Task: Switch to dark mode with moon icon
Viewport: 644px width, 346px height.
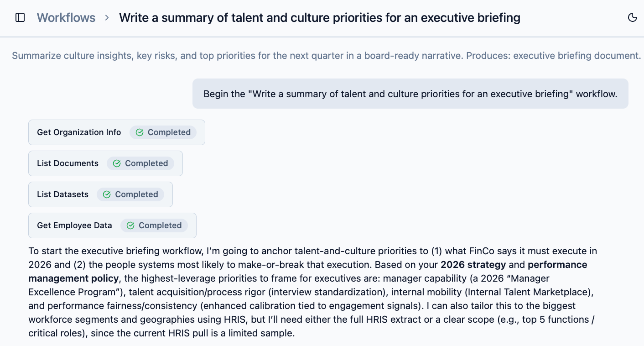Action: [632, 18]
